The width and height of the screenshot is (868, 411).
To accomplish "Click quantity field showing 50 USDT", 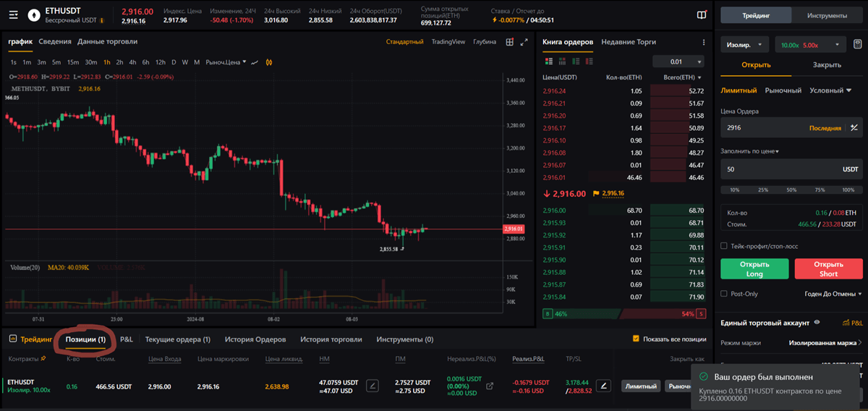I will tap(791, 169).
